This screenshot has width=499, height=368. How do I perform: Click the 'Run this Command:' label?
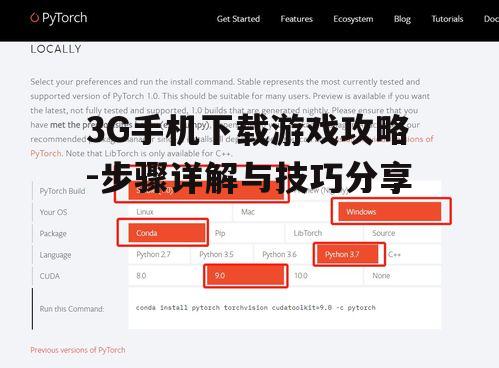[72, 309]
